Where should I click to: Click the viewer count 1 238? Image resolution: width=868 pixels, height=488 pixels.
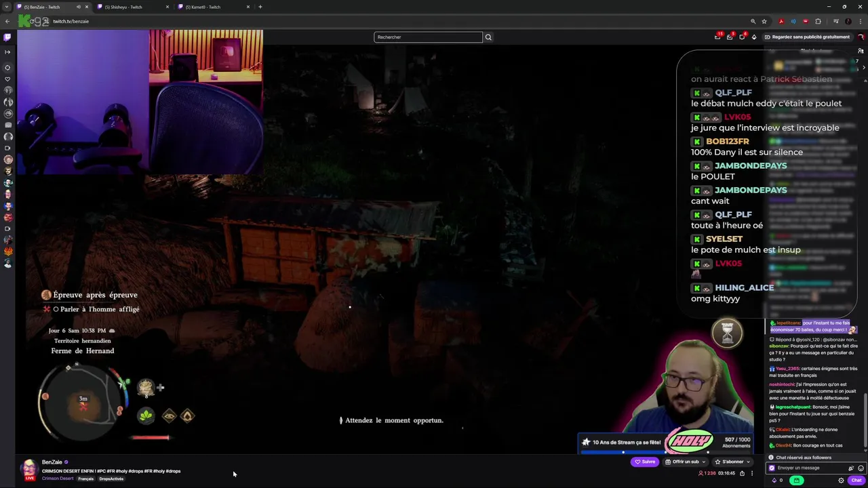pos(707,473)
